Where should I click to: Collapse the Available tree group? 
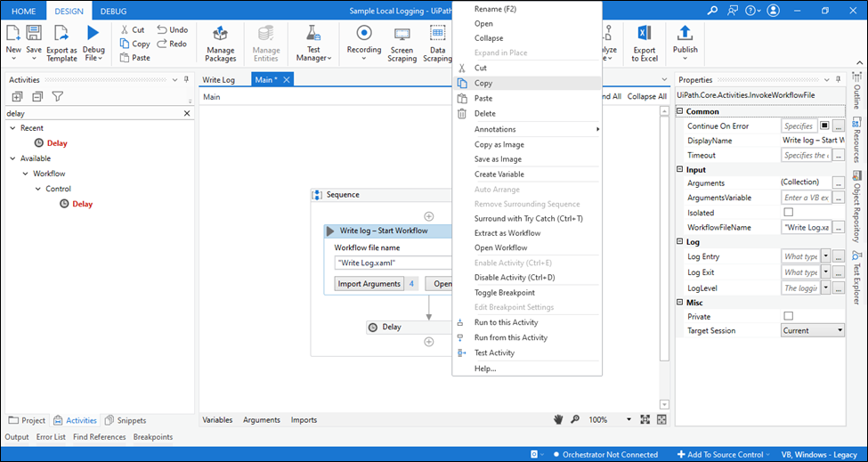[x=12, y=158]
